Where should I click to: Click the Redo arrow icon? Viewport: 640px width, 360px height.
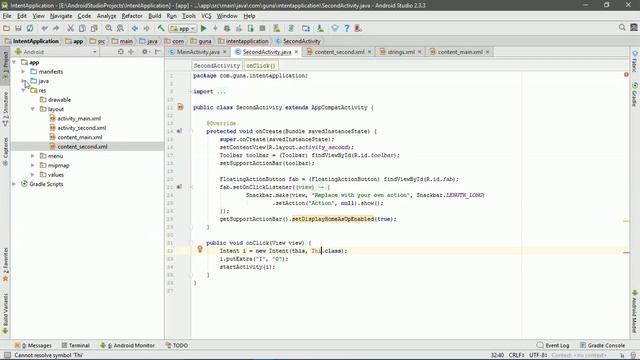pyautogui.click(x=56, y=28)
